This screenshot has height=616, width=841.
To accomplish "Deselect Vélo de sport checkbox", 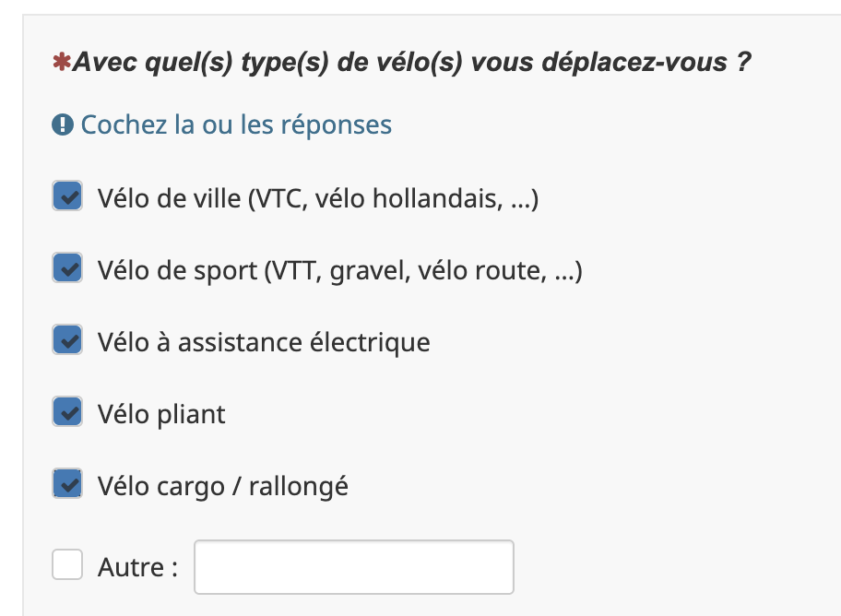I will point(67,268).
